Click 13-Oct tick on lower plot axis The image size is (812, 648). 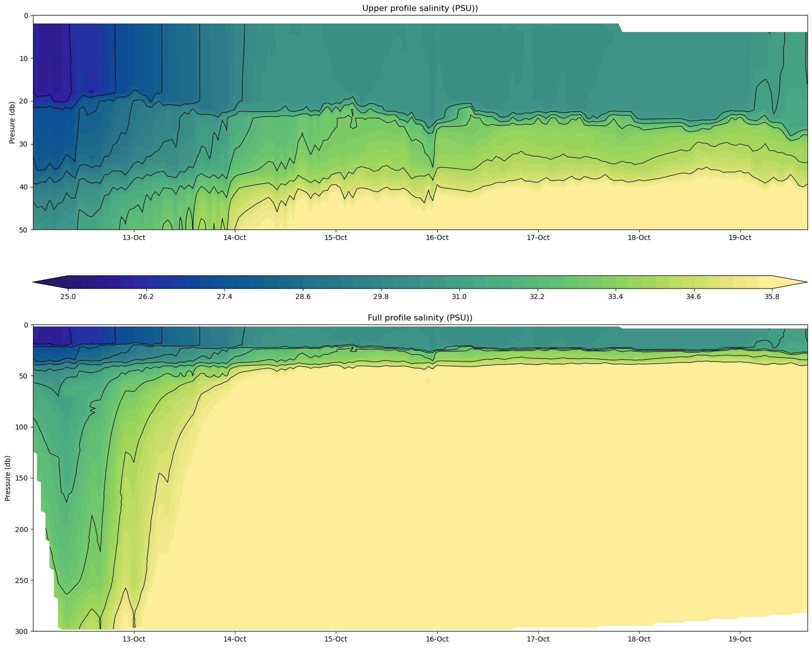tap(134, 639)
